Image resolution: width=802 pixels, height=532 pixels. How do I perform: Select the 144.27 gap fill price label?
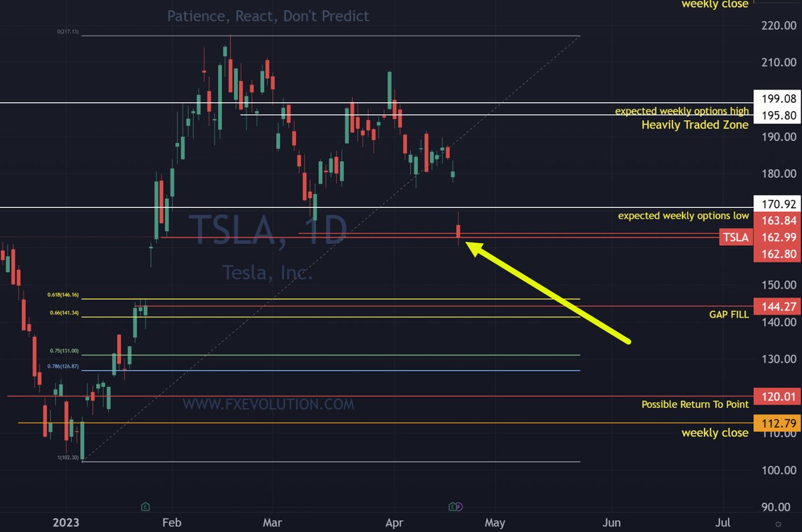[x=776, y=307]
